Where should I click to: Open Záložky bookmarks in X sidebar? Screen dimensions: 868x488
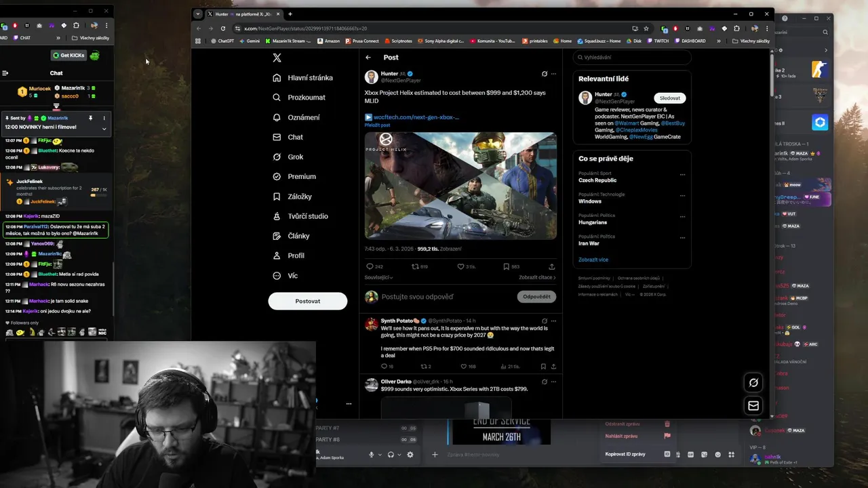[x=292, y=197]
